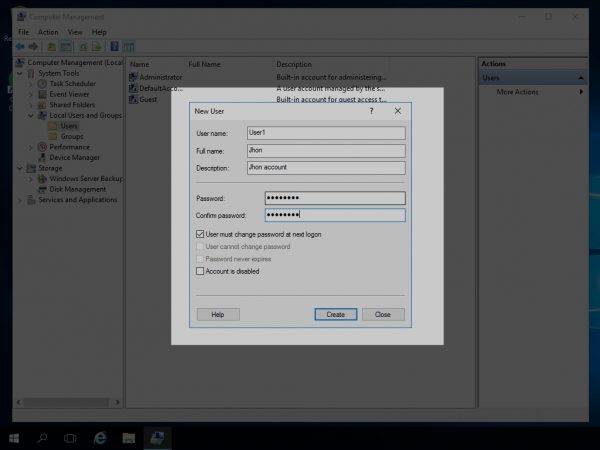This screenshot has width=600, height=450.
Task: Select Device Manager in the console tree
Action: pyautogui.click(x=74, y=157)
